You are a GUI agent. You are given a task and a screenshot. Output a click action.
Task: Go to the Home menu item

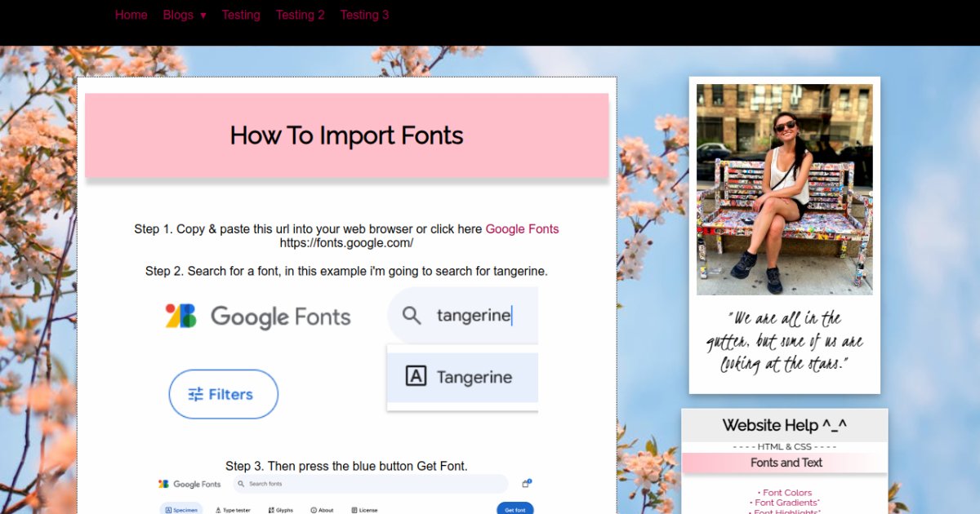131,15
